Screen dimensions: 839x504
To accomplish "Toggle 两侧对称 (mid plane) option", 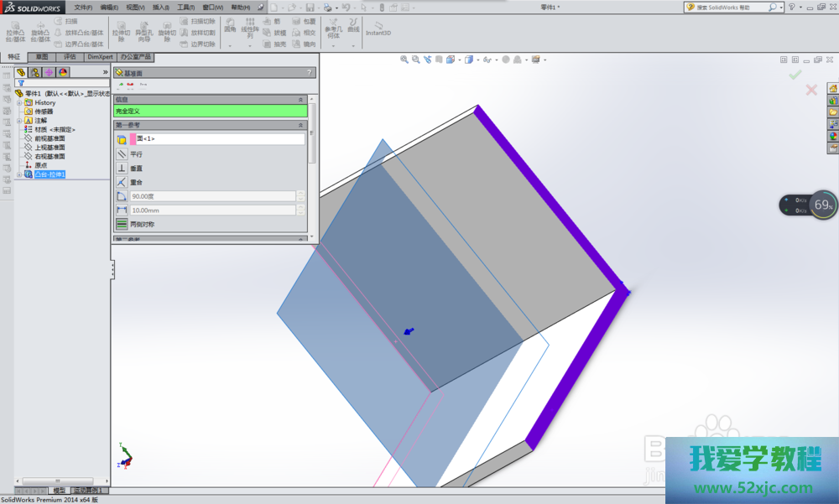I will (122, 224).
